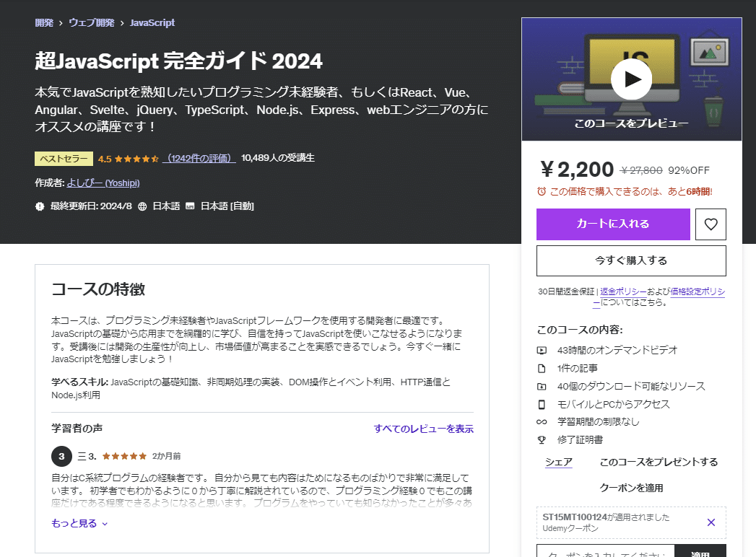The width and height of the screenshot is (756, 557).
Task: Click the Udemyクーポン label
Action: pyautogui.click(x=570, y=529)
